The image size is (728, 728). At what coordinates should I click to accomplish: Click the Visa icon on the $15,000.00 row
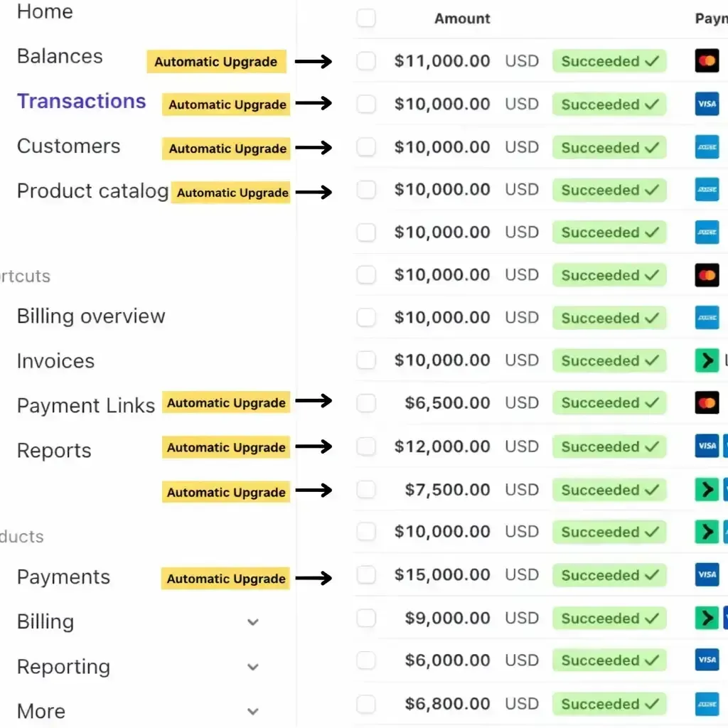pyautogui.click(x=707, y=574)
